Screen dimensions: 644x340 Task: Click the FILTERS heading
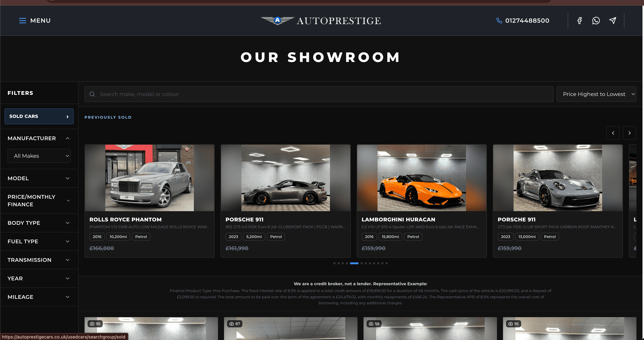(x=20, y=93)
